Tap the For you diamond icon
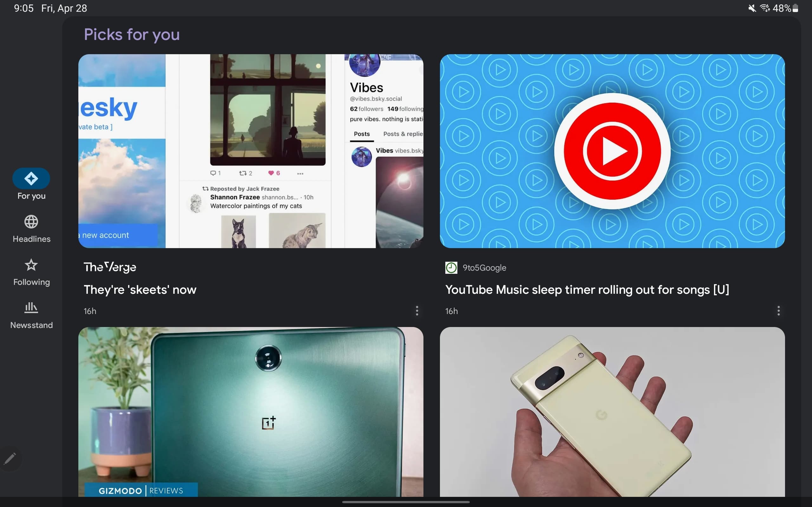Image resolution: width=812 pixels, height=507 pixels. pos(31,178)
